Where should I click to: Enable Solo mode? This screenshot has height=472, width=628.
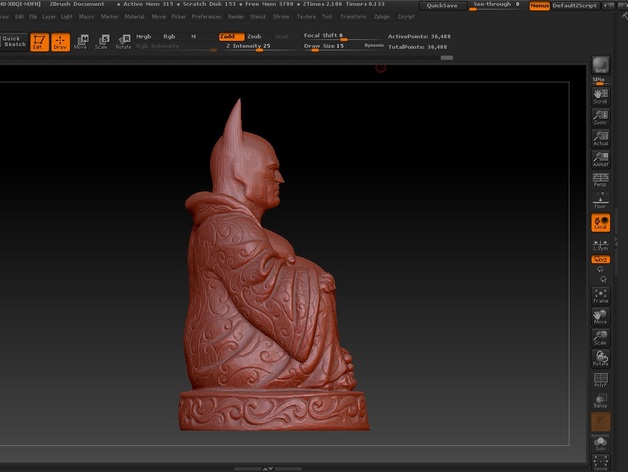pos(600,443)
